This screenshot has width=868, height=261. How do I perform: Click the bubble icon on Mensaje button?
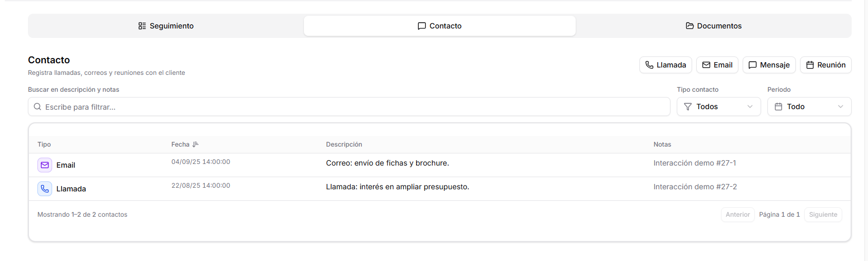[x=753, y=65]
